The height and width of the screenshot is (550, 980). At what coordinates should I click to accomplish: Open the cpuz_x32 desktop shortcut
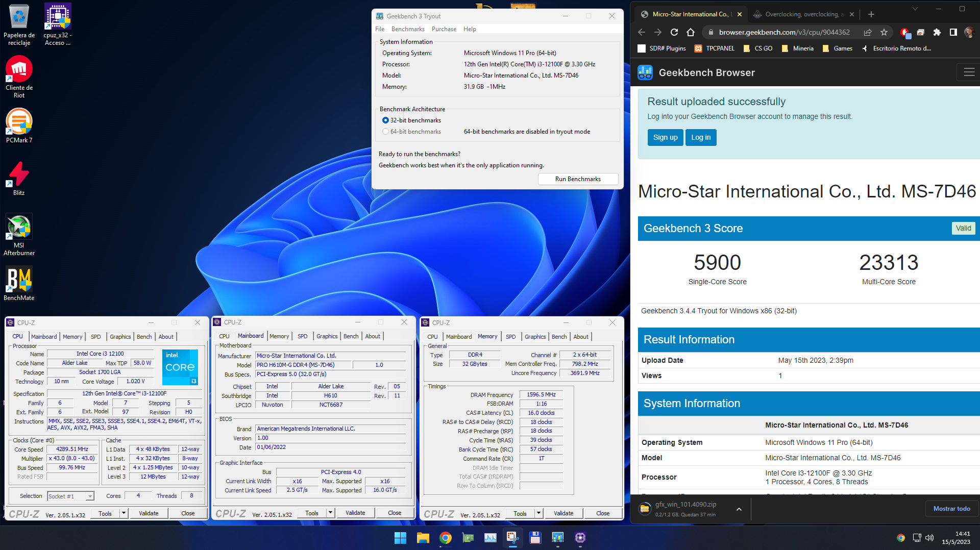coord(58,24)
